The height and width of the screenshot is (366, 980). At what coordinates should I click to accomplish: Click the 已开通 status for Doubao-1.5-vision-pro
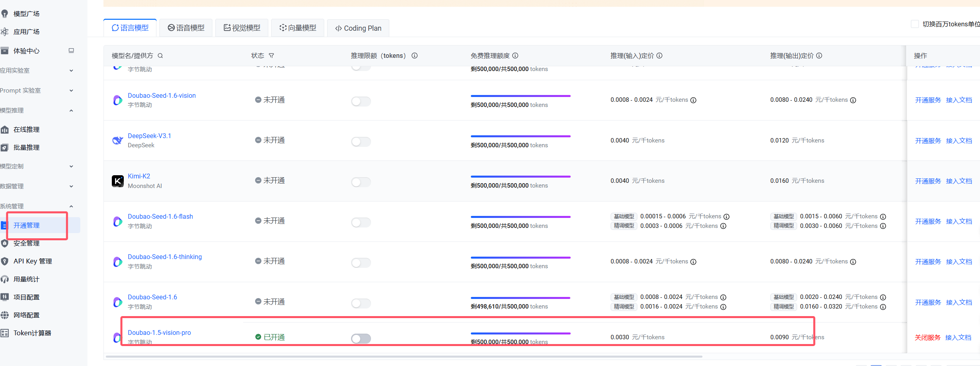point(270,337)
